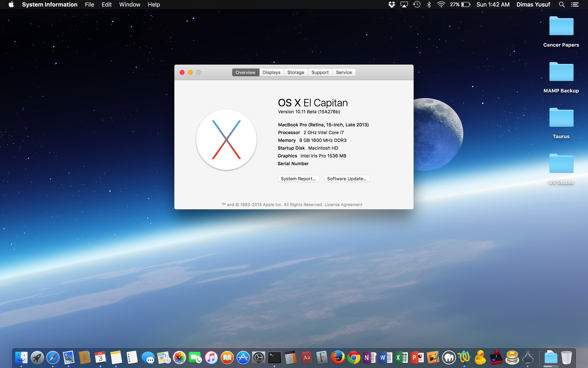The image size is (588, 368).
Task: Open Sequel Pro pancake icon in the dock
Action: pyautogui.click(x=512, y=358)
